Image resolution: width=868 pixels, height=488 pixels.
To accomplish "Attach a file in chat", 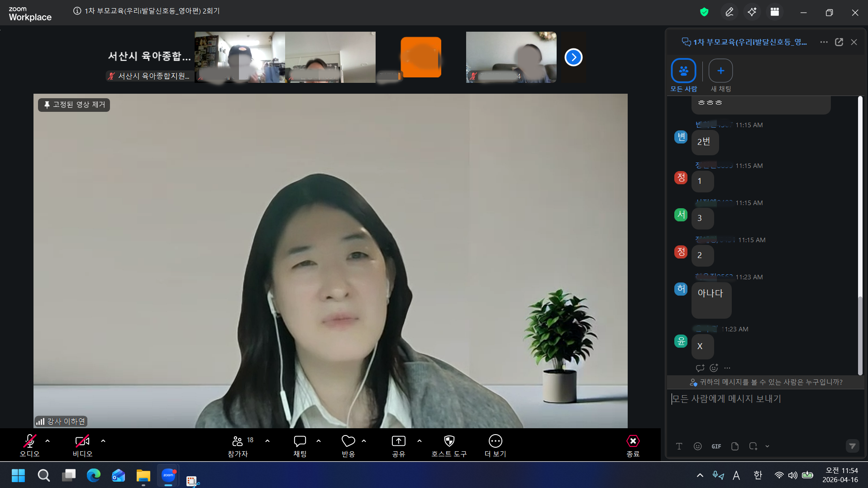I will point(734,446).
